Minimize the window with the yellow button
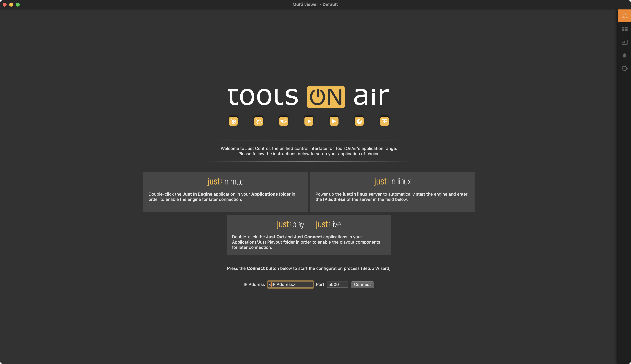This screenshot has height=364, width=631. click(x=11, y=4)
